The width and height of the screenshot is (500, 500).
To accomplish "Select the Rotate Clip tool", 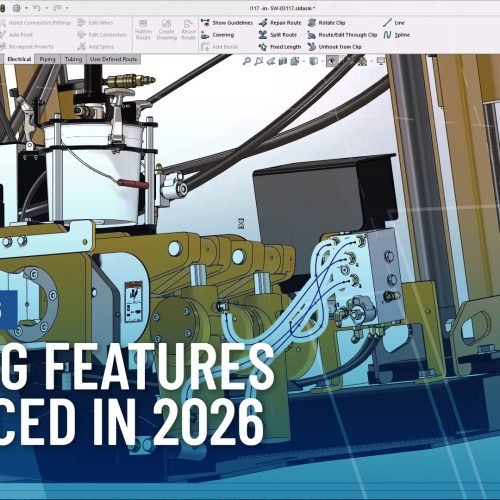I will (326, 23).
